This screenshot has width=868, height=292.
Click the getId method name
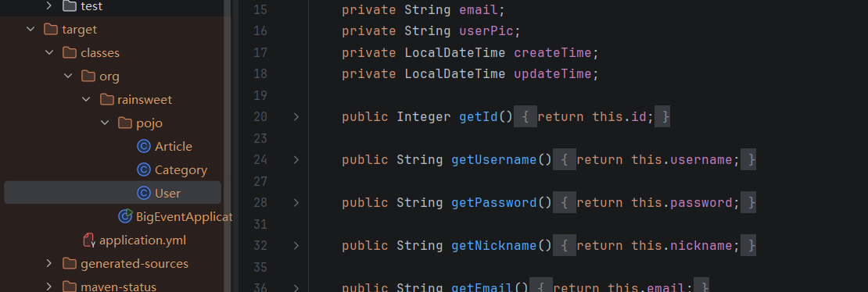(x=479, y=116)
